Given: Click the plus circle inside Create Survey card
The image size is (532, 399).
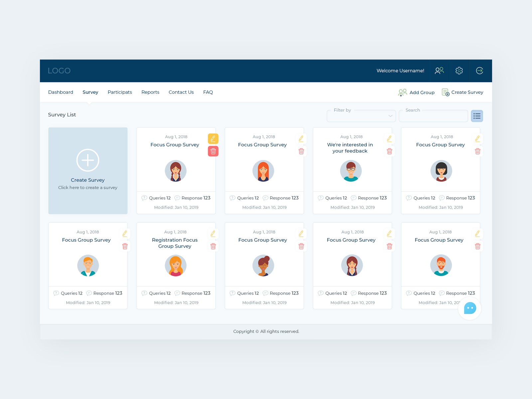Looking at the screenshot, I should point(88,160).
